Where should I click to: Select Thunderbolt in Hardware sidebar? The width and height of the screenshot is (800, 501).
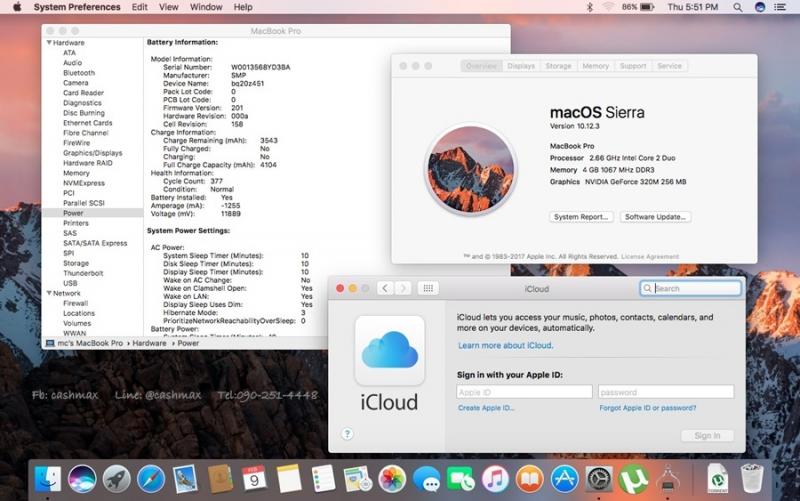[83, 273]
